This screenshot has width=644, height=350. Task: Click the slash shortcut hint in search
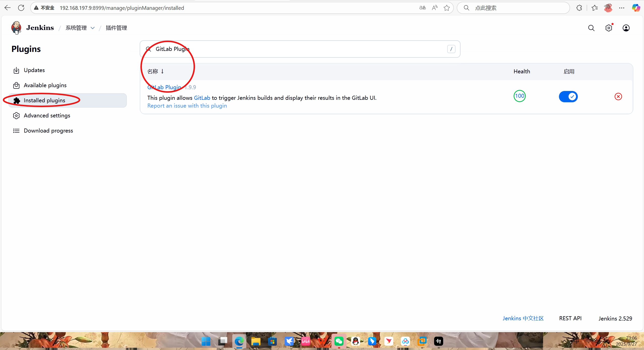451,49
